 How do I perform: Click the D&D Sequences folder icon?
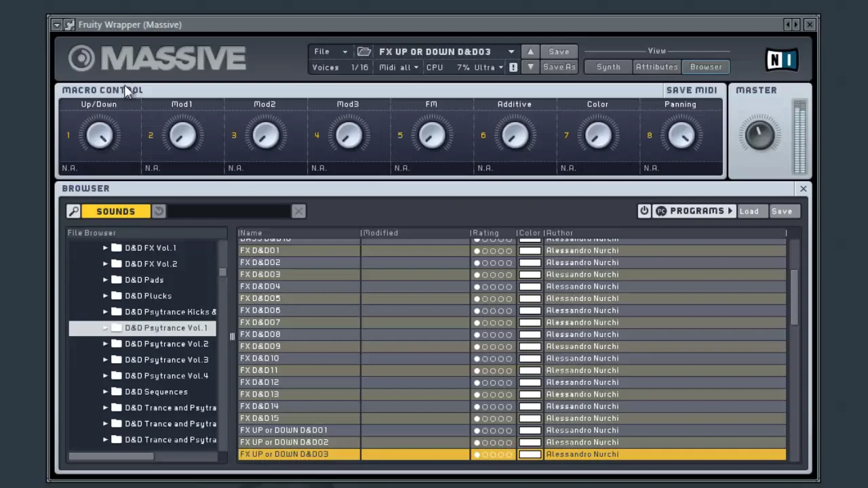(117, 391)
